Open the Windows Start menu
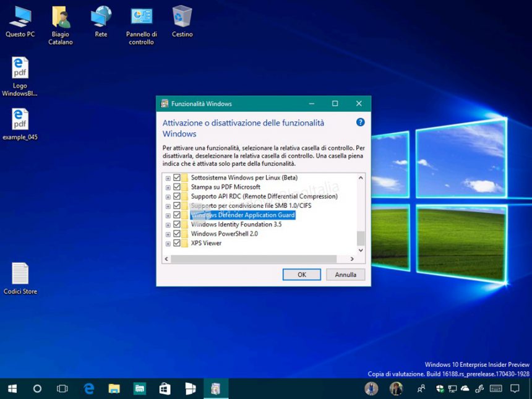 12,388
